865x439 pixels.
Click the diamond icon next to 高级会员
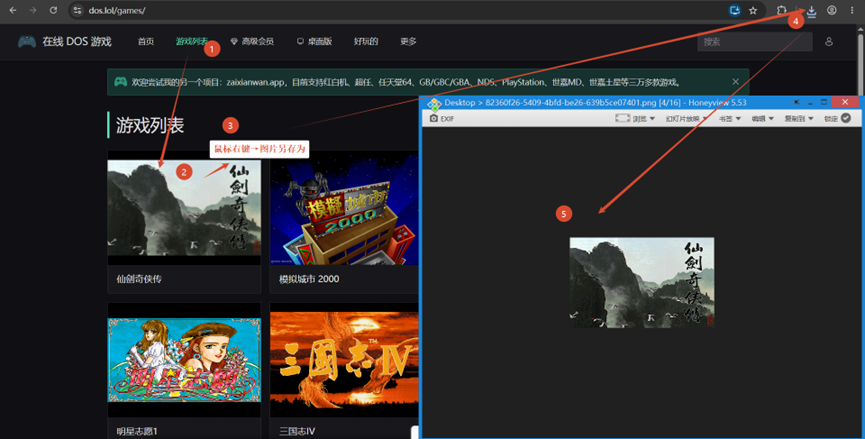234,41
